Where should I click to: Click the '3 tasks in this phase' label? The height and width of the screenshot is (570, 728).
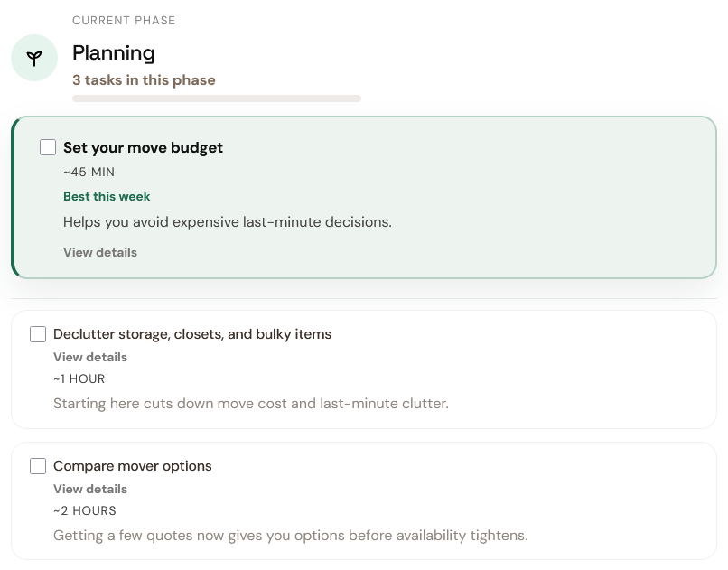point(144,80)
